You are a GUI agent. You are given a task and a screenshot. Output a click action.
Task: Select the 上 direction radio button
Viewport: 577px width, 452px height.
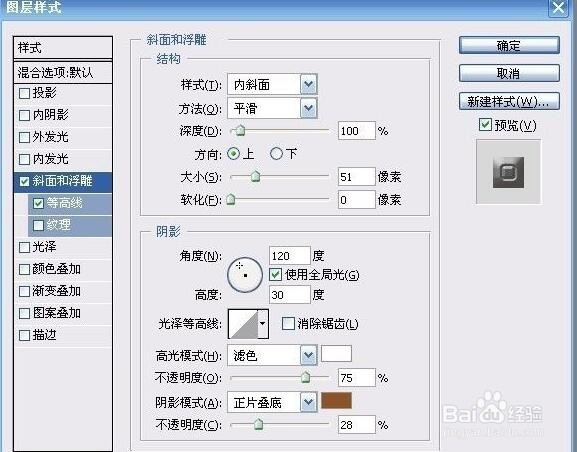tap(233, 153)
